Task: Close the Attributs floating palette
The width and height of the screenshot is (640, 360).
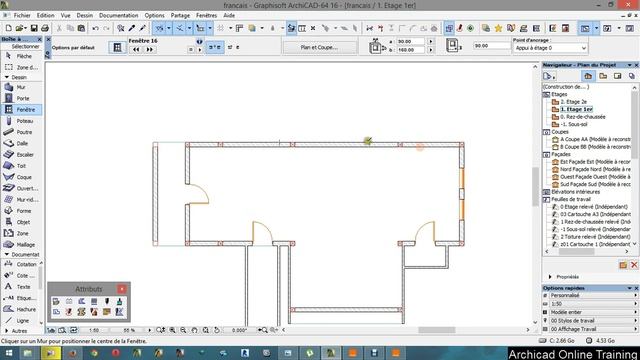Action: tap(122, 289)
